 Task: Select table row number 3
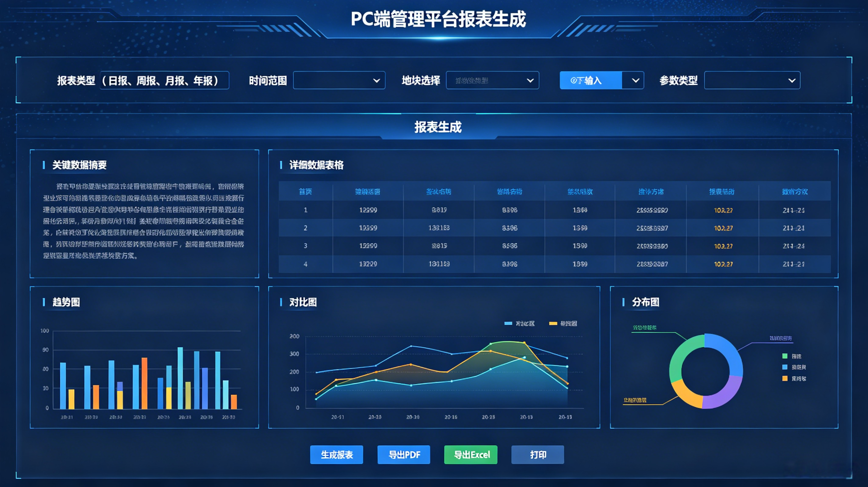click(x=555, y=246)
